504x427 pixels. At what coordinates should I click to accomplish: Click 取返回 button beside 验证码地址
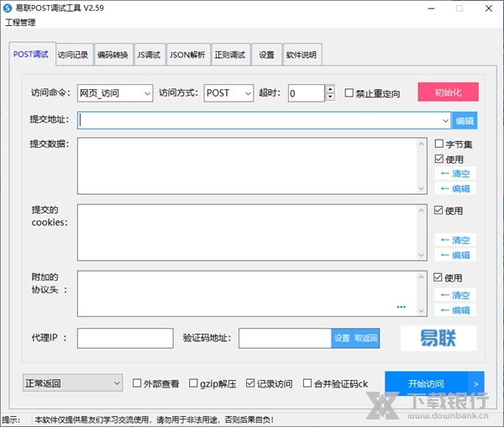[x=365, y=338]
